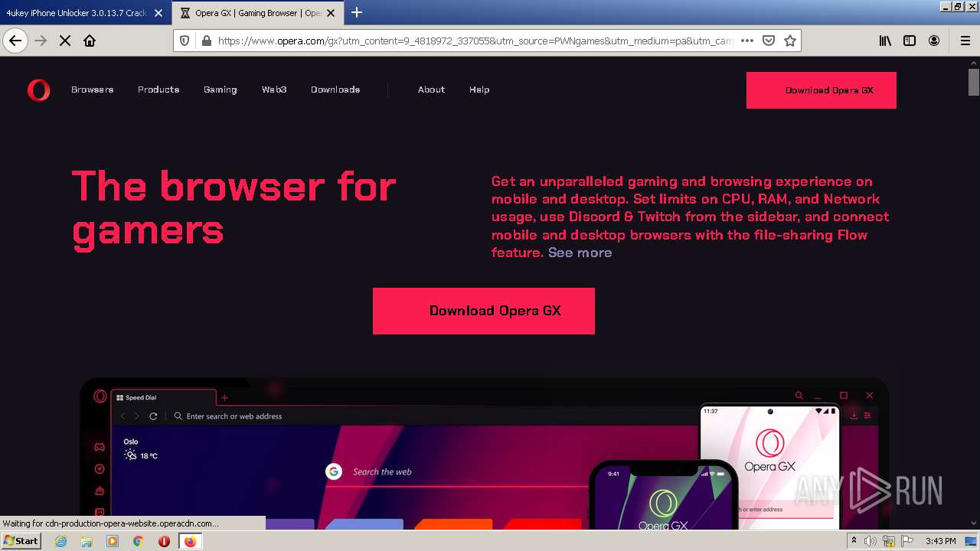Click the hero browser mockup image
The height and width of the screenshot is (551, 980).
[x=484, y=453]
